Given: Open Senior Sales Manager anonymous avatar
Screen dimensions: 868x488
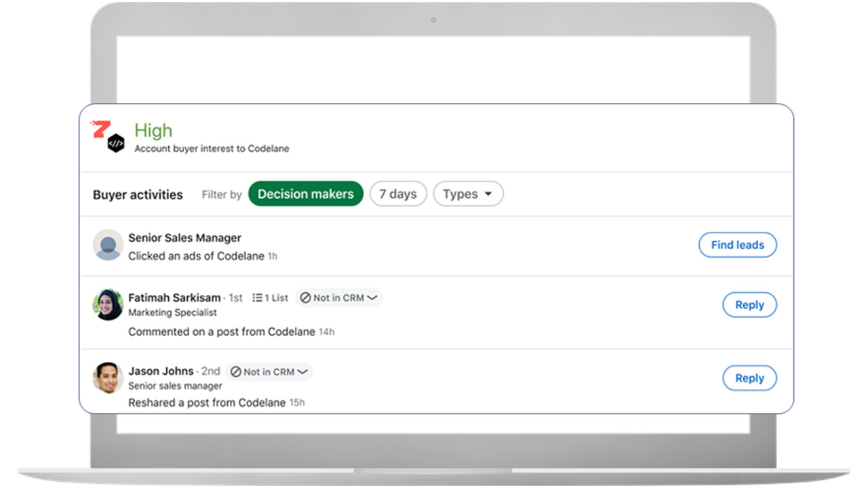Looking at the screenshot, I should pos(108,245).
